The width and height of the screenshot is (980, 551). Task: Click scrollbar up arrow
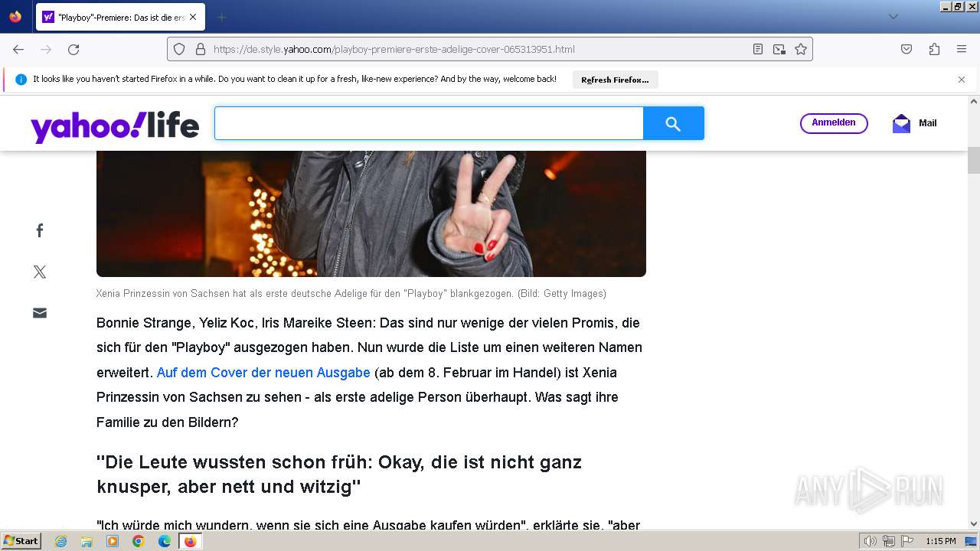pyautogui.click(x=974, y=102)
